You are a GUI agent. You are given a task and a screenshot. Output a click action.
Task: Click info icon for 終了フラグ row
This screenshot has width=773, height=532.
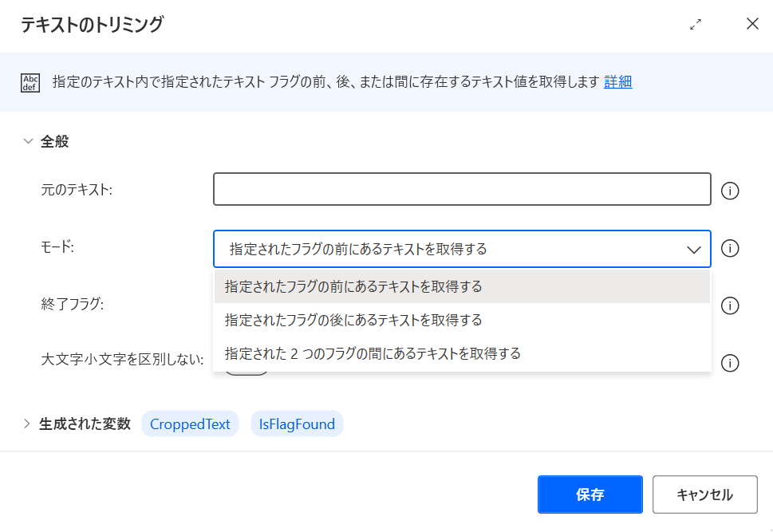coord(730,305)
